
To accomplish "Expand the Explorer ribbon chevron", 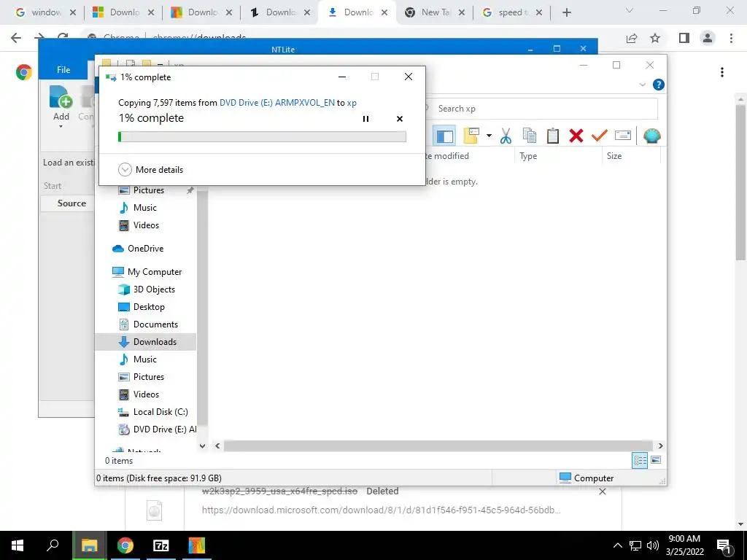I will coord(642,85).
